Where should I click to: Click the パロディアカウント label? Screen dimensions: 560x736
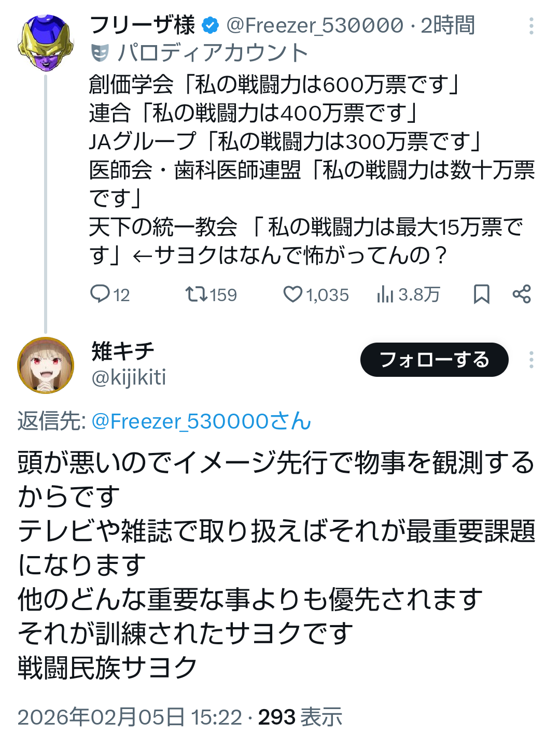[213, 52]
